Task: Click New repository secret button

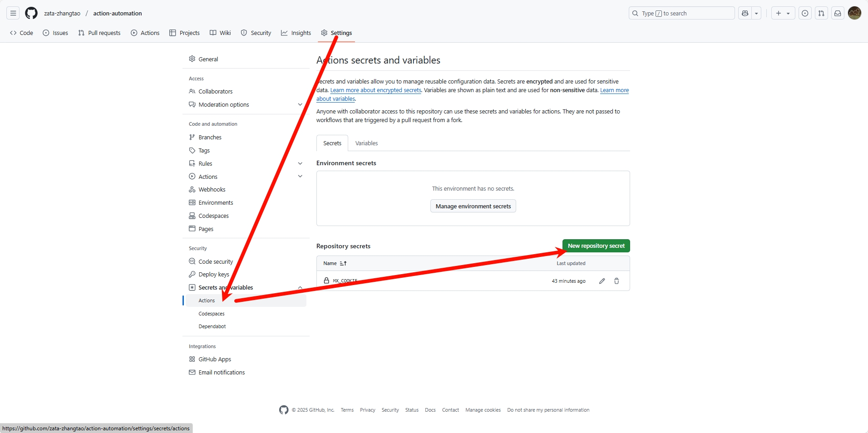Action: pos(596,246)
